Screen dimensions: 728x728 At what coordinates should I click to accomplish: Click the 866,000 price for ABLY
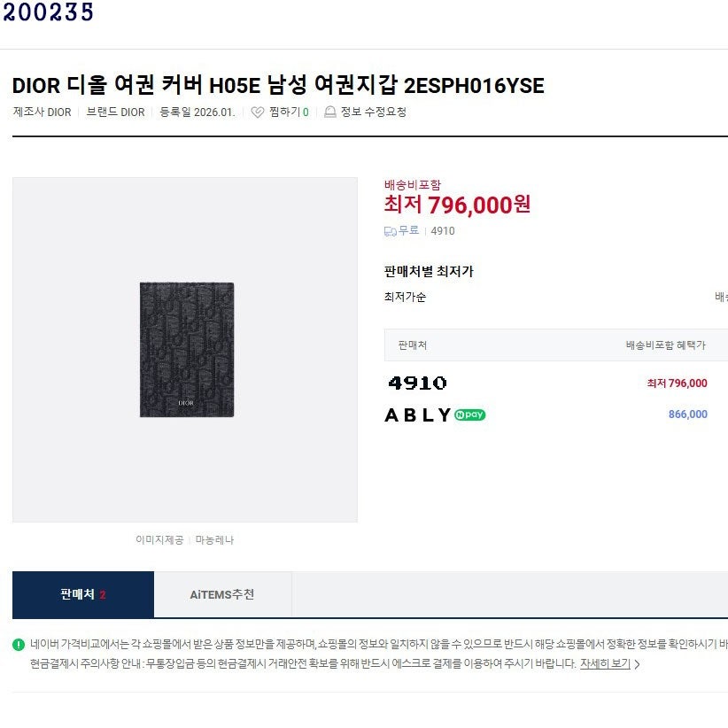click(x=687, y=414)
